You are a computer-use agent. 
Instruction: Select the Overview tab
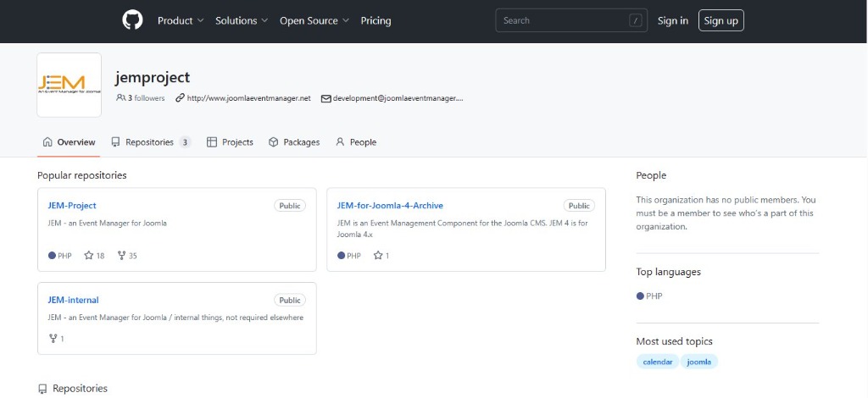click(x=70, y=142)
